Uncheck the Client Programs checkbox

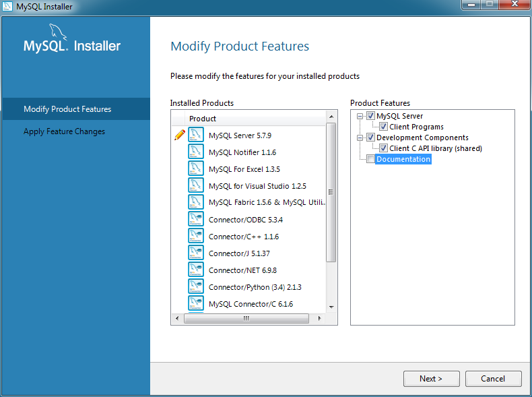[383, 127]
